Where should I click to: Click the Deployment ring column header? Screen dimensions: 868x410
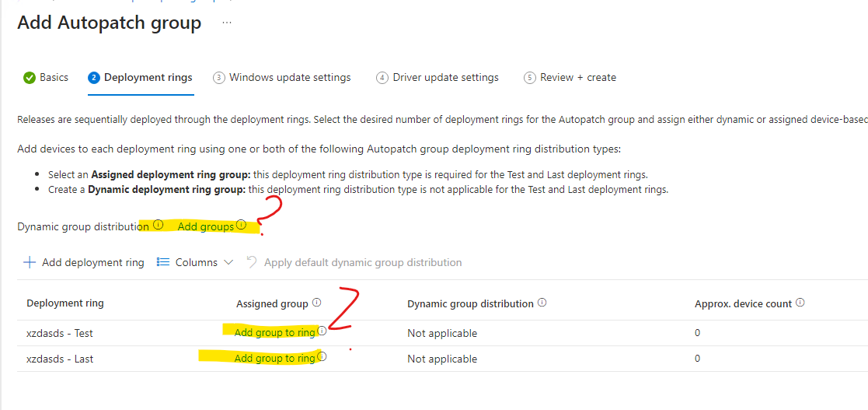pos(65,303)
